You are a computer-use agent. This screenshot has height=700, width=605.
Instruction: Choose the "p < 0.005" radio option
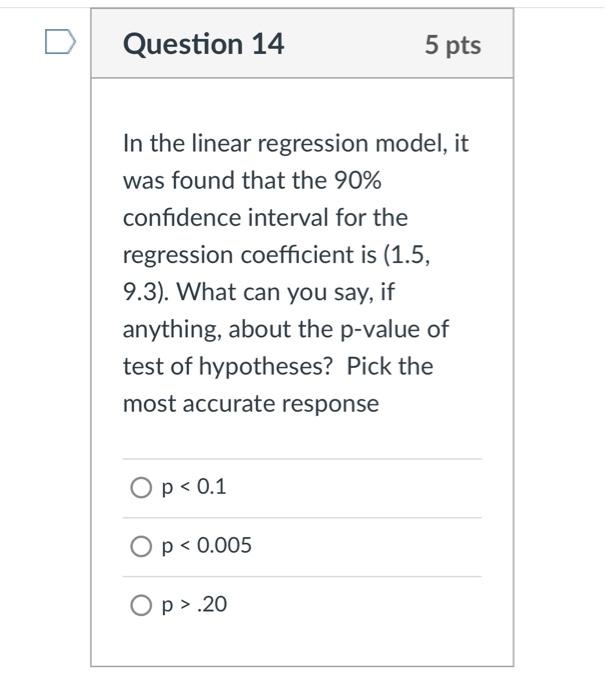(141, 546)
